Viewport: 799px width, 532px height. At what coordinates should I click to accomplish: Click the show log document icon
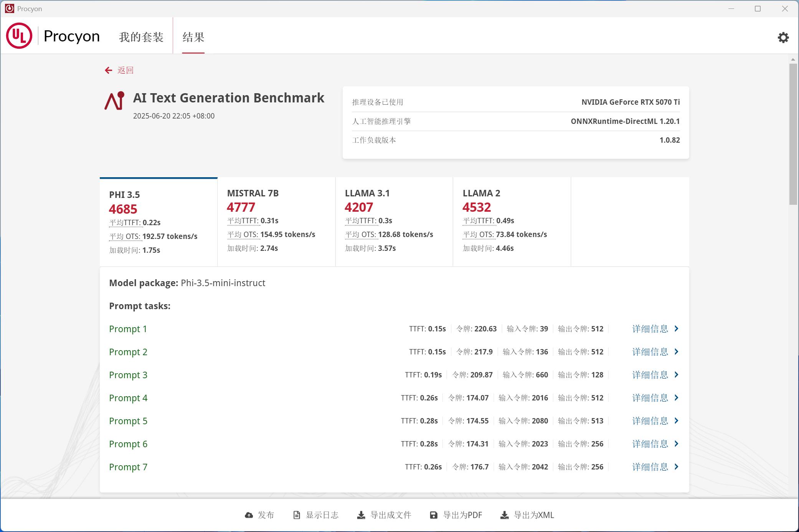(x=297, y=515)
